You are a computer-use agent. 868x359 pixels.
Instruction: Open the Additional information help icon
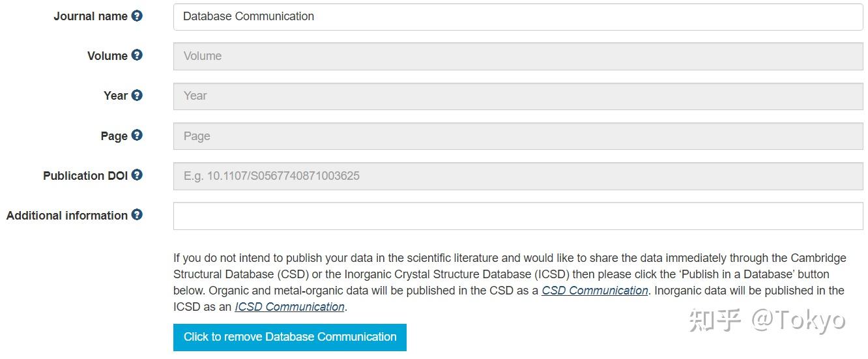(137, 215)
